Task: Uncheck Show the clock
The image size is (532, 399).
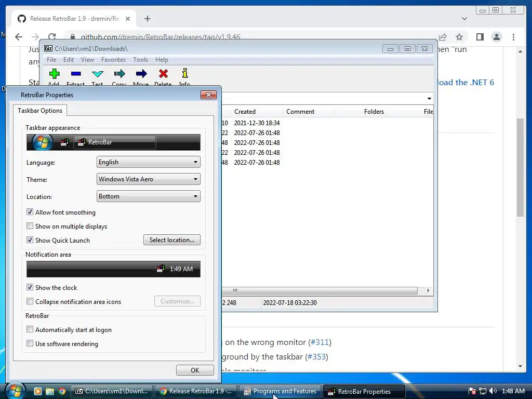Action: click(x=30, y=287)
